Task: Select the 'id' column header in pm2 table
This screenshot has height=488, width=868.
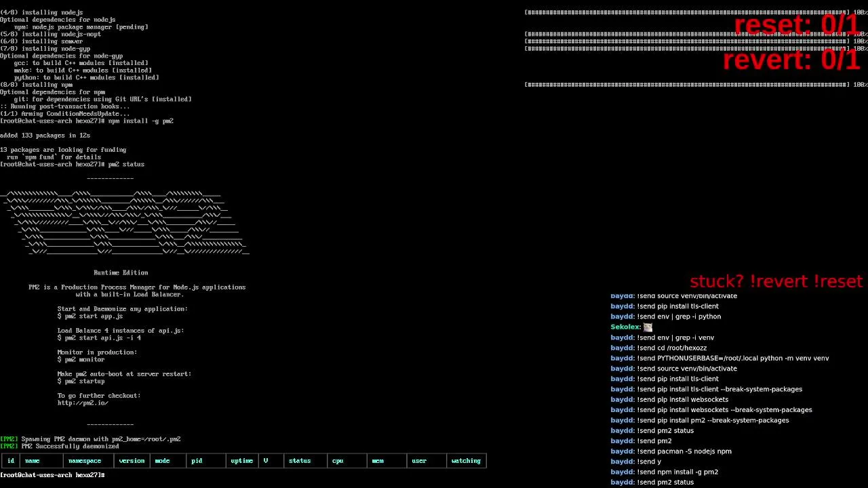Action: (11, 461)
